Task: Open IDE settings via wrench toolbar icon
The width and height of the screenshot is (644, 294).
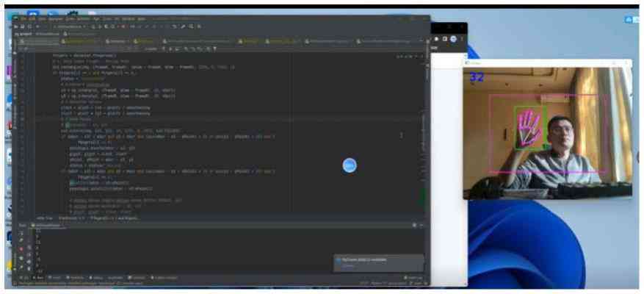Action: coord(183,26)
